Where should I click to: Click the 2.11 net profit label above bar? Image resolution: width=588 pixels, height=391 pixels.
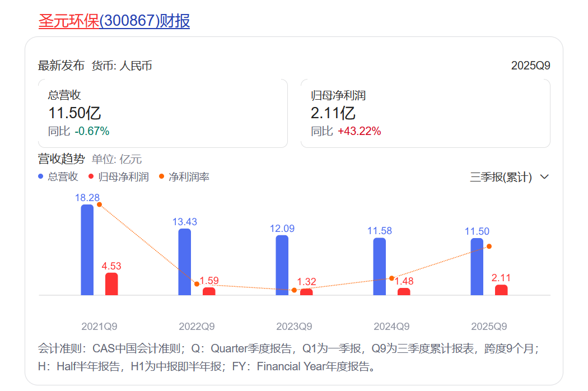[501, 278]
